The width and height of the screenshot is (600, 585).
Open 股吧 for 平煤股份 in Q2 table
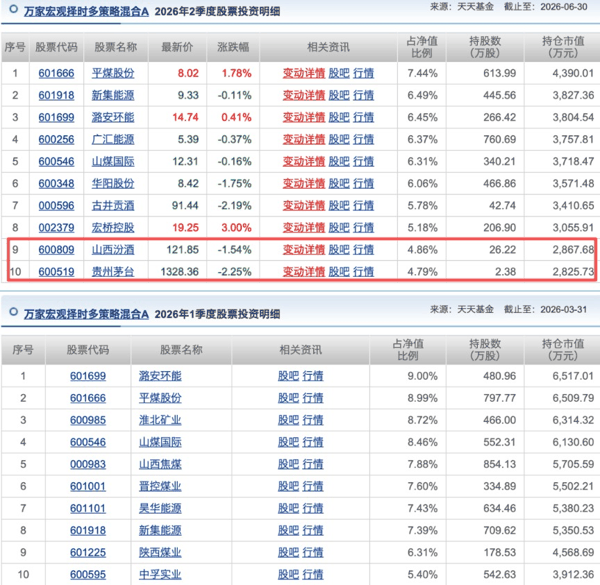[339, 73]
